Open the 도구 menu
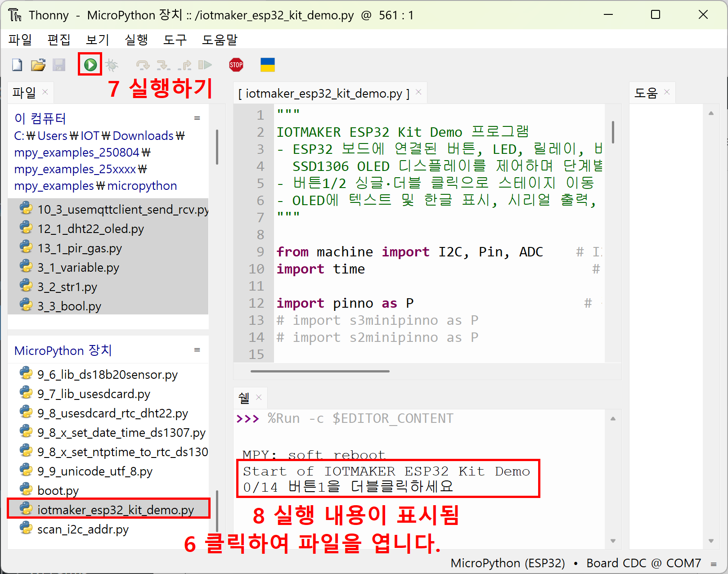Viewport: 728px width, 574px height. [x=175, y=40]
